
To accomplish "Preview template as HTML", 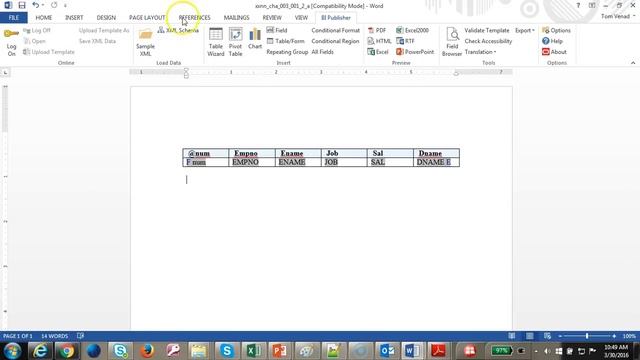I will pos(379,41).
